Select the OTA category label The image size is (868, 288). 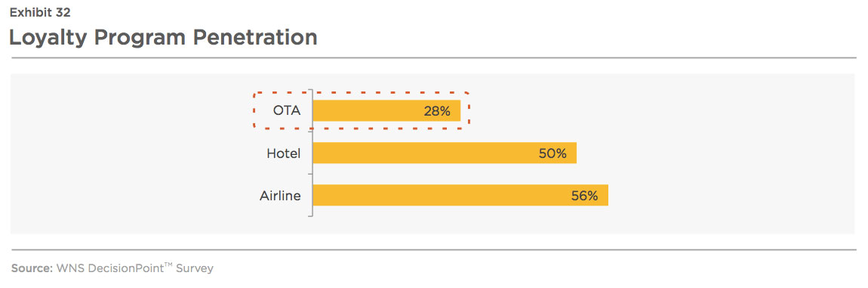click(x=287, y=110)
